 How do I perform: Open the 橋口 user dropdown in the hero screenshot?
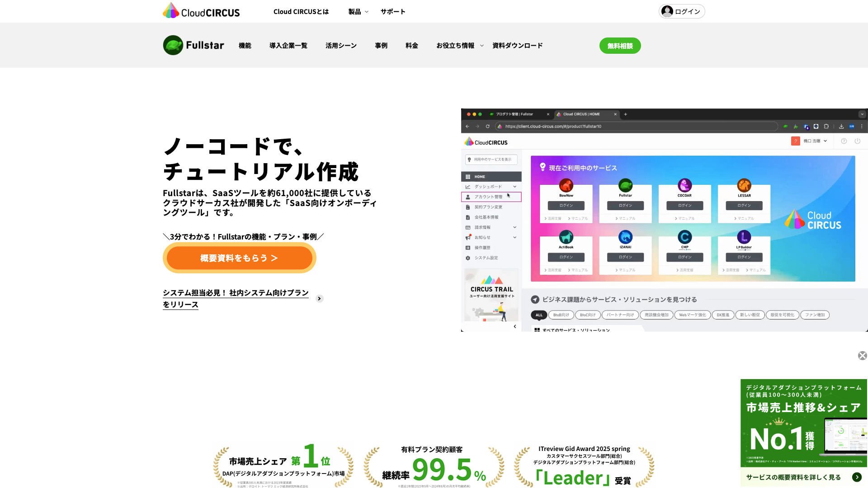pyautogui.click(x=809, y=141)
